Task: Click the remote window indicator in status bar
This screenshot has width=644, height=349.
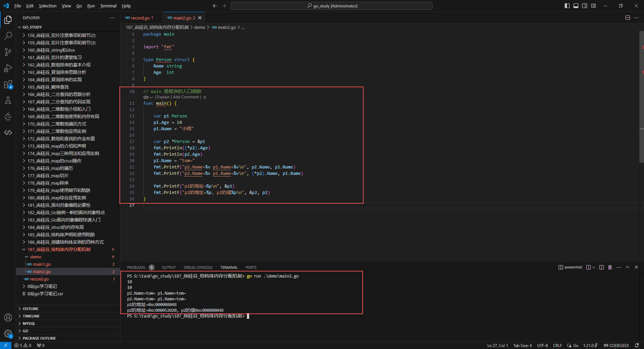Action: click(x=6, y=345)
